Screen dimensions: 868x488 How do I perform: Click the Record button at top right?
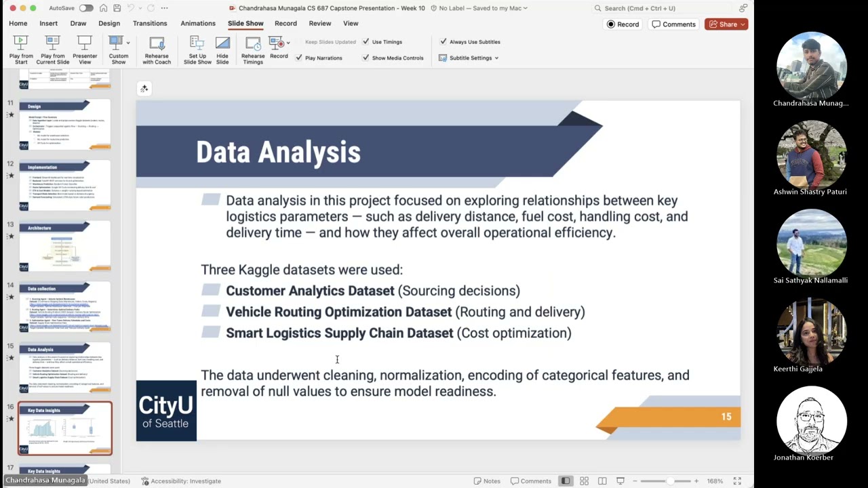pyautogui.click(x=623, y=24)
